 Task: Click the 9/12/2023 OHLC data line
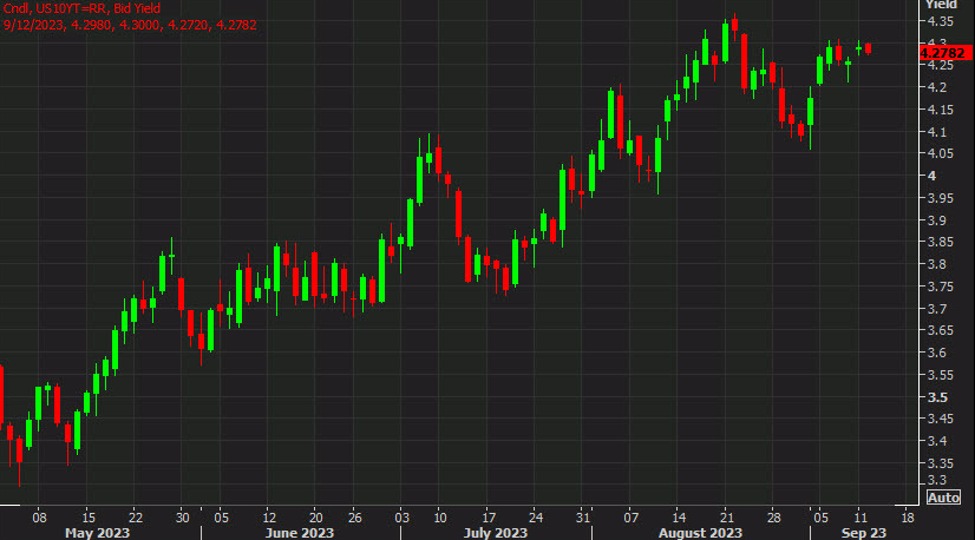[x=130, y=23]
